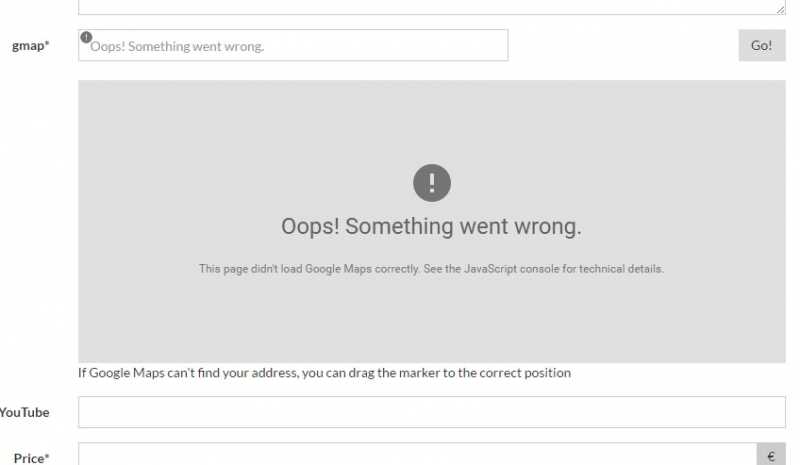Click the 'Oops!' placeholder text in gmap field
Screen dimensions: 800x465
(x=108, y=46)
